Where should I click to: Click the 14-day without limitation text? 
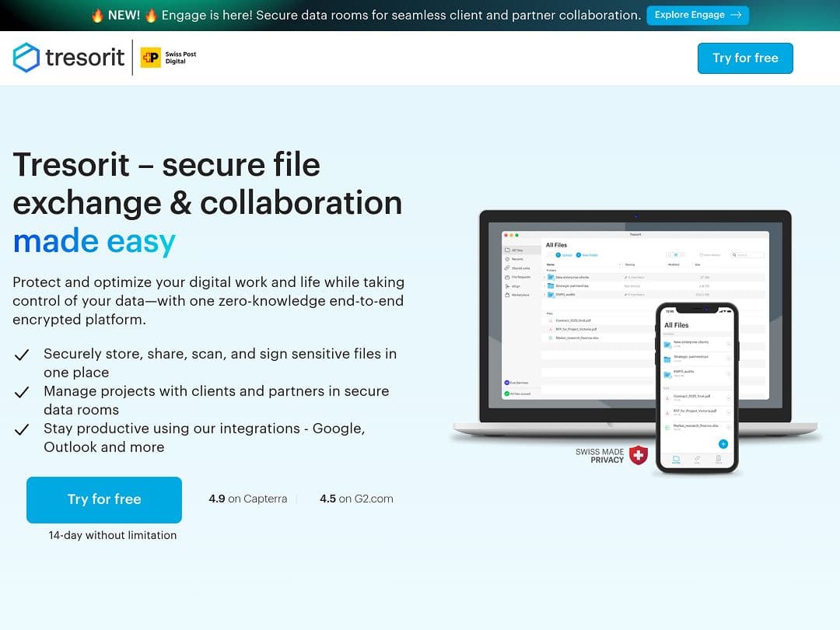113,535
